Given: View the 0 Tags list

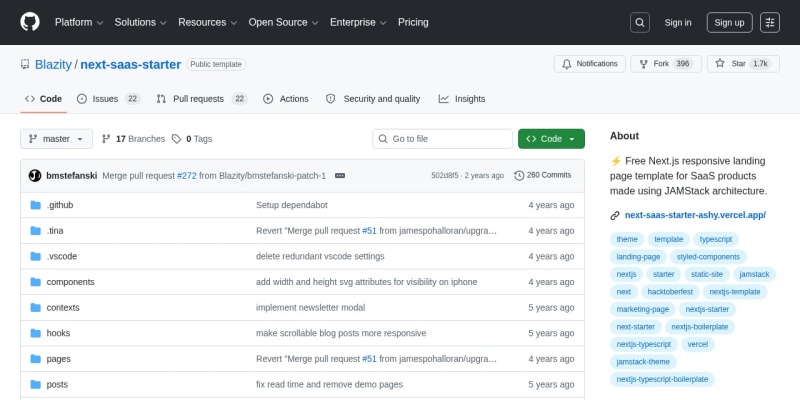Looking at the screenshot, I should click(x=192, y=139).
